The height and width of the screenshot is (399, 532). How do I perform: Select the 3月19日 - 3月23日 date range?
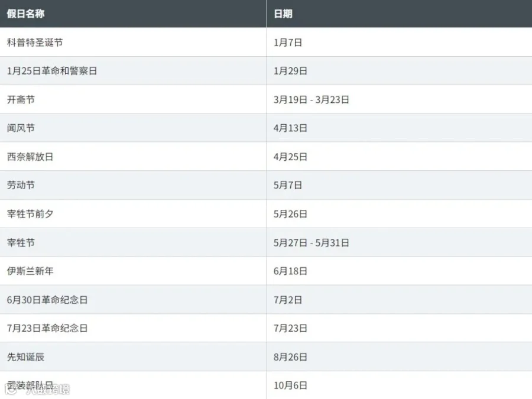pyautogui.click(x=312, y=100)
